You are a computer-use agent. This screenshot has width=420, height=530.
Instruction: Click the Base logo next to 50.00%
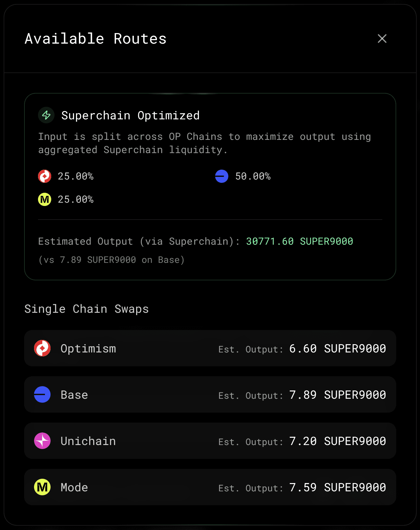(x=222, y=176)
